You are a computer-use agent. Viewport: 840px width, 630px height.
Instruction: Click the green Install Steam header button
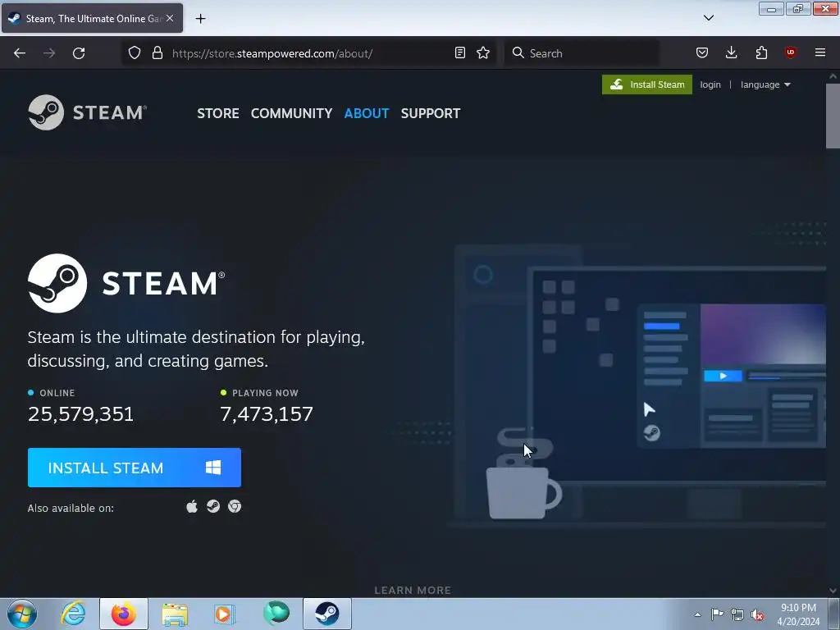pos(647,84)
